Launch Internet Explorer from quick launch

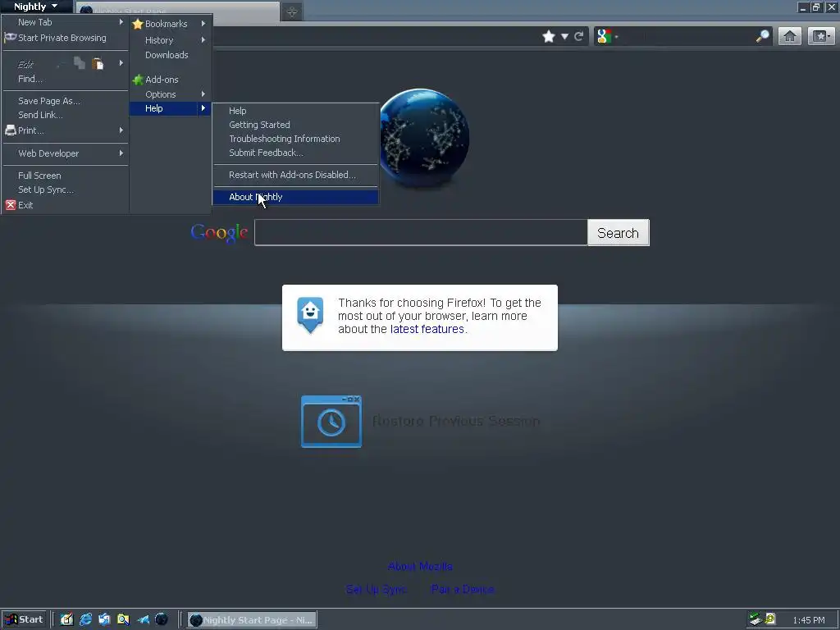(x=85, y=620)
